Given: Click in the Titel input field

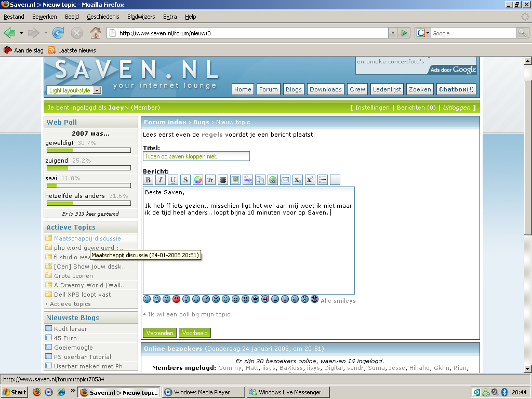Looking at the screenshot, I should click(196, 156).
